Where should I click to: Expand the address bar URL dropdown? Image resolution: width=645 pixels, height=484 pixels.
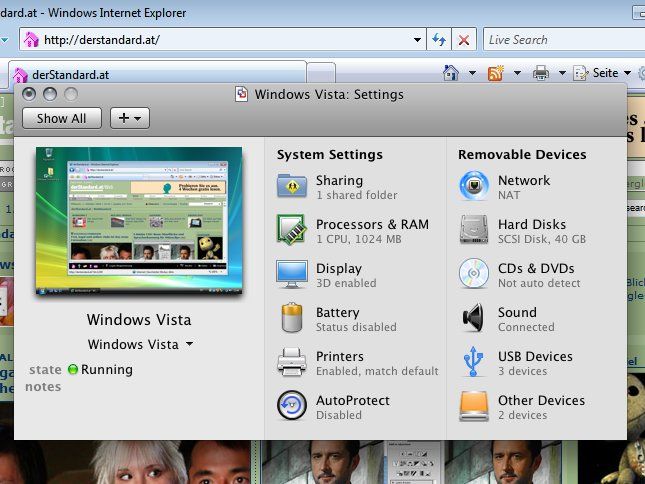point(418,40)
